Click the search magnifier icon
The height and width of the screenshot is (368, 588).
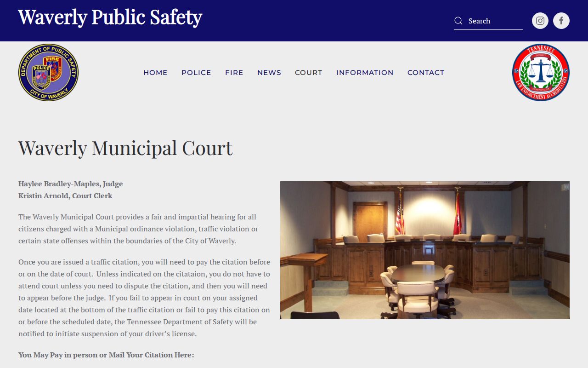458,21
